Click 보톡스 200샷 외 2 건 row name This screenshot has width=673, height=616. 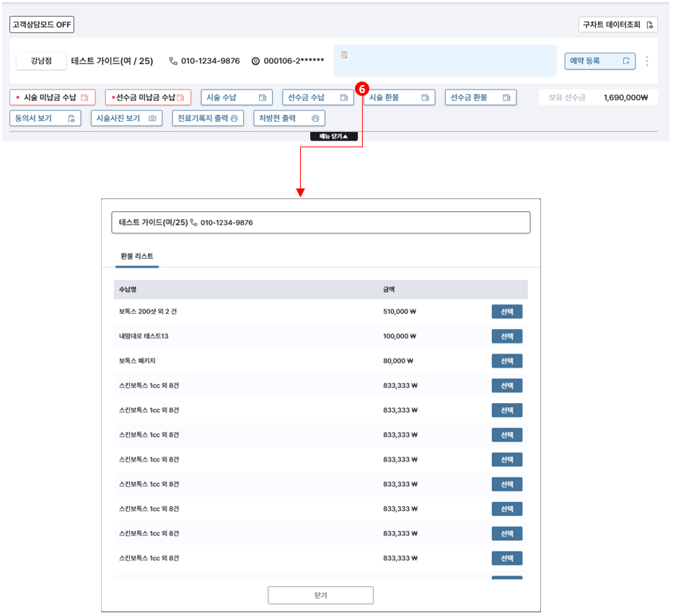148,312
